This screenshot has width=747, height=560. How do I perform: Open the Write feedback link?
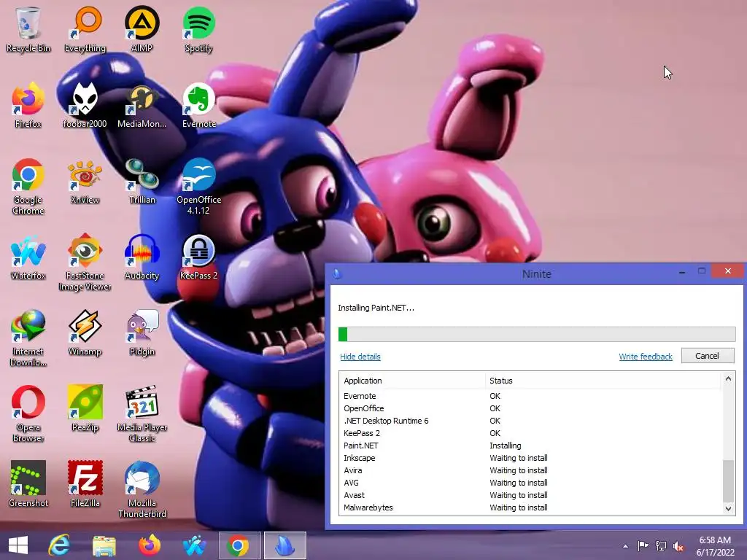pyautogui.click(x=646, y=357)
